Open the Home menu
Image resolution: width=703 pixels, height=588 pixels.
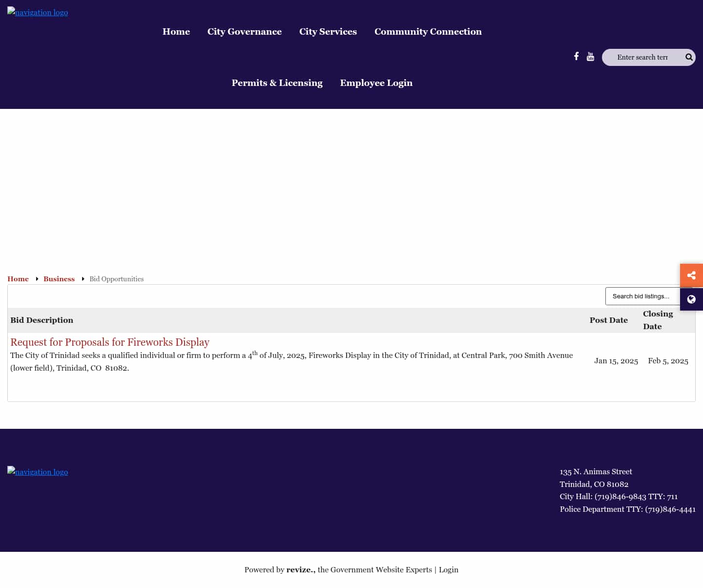(176, 32)
